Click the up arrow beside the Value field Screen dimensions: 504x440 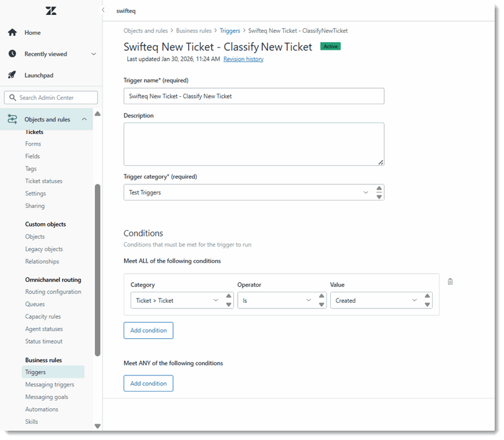point(427,296)
